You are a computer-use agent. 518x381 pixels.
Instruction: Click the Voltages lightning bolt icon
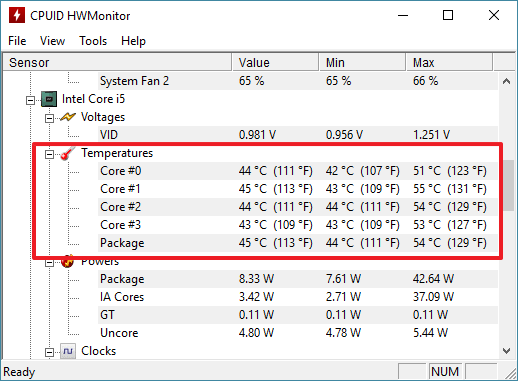68,117
